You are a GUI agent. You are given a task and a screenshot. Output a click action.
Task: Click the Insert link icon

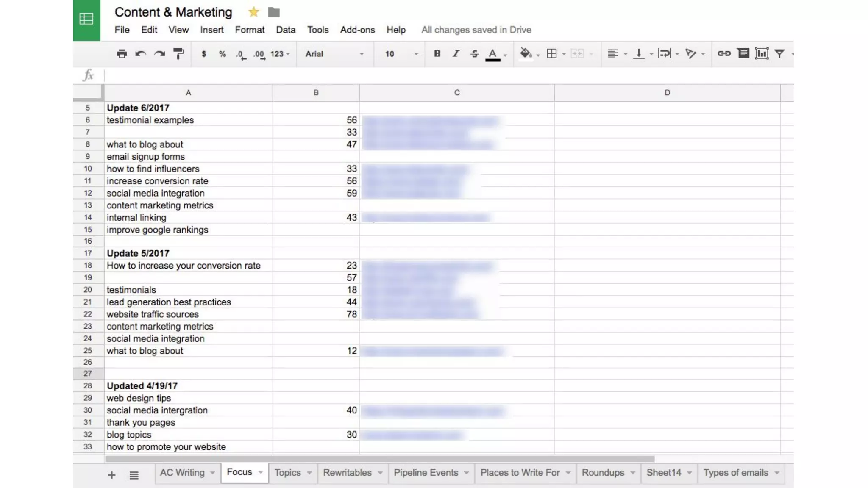(x=723, y=53)
